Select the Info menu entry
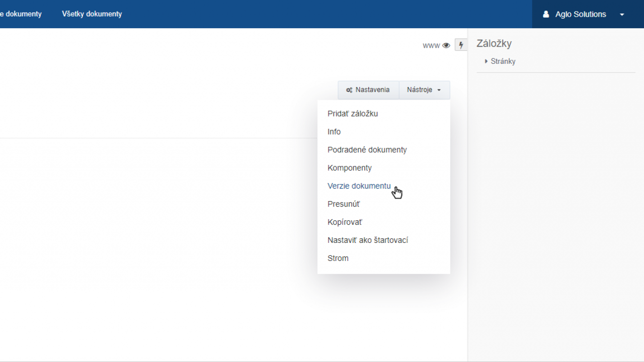The image size is (644, 362). click(334, 132)
